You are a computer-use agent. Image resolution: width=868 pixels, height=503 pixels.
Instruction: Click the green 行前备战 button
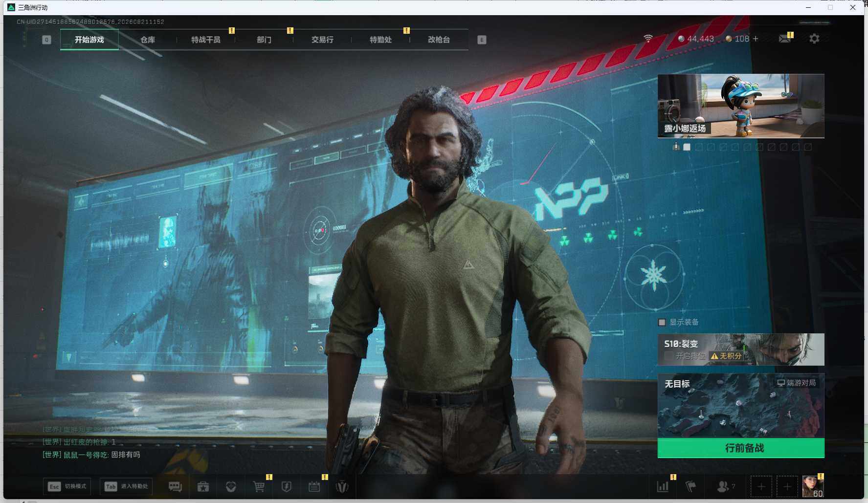tap(741, 448)
